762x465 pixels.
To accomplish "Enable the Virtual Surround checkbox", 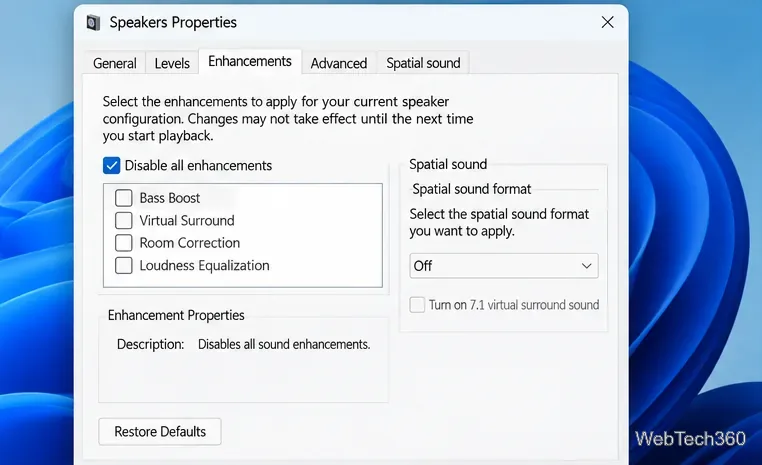I will (x=123, y=220).
